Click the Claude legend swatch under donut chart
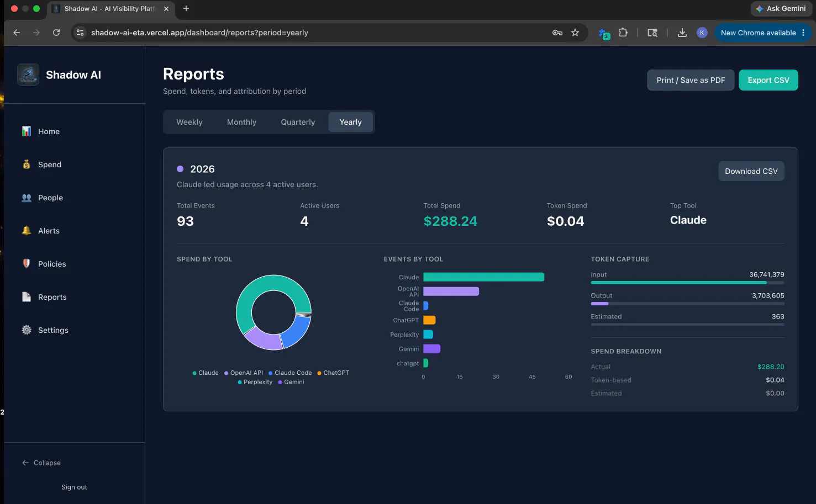This screenshot has width=816, height=504. coord(194,373)
